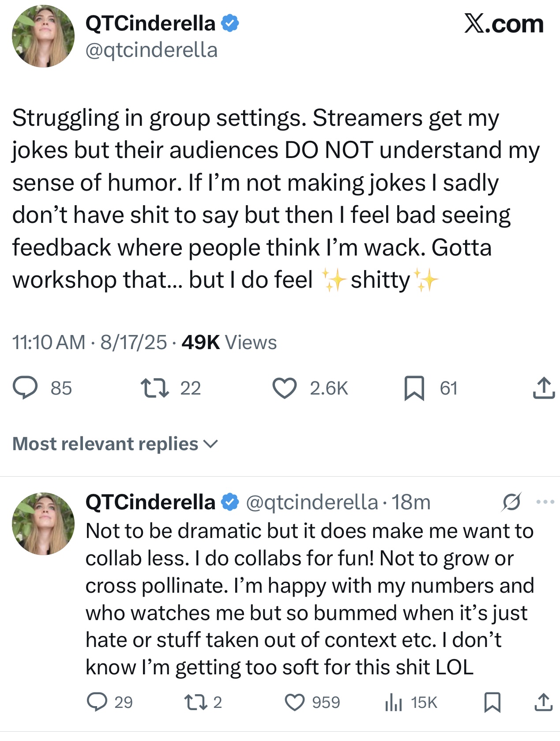
Task: View the 49K Views count
Action: [229, 342]
